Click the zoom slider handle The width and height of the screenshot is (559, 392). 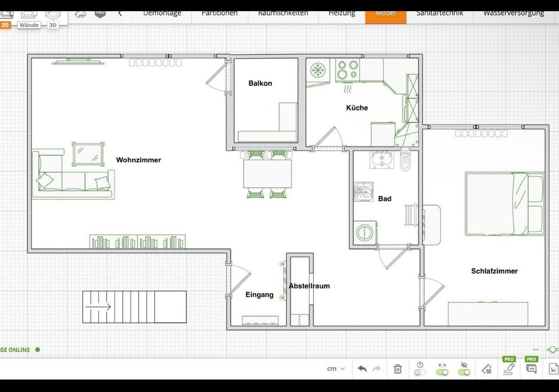pyautogui.click(x=553, y=350)
